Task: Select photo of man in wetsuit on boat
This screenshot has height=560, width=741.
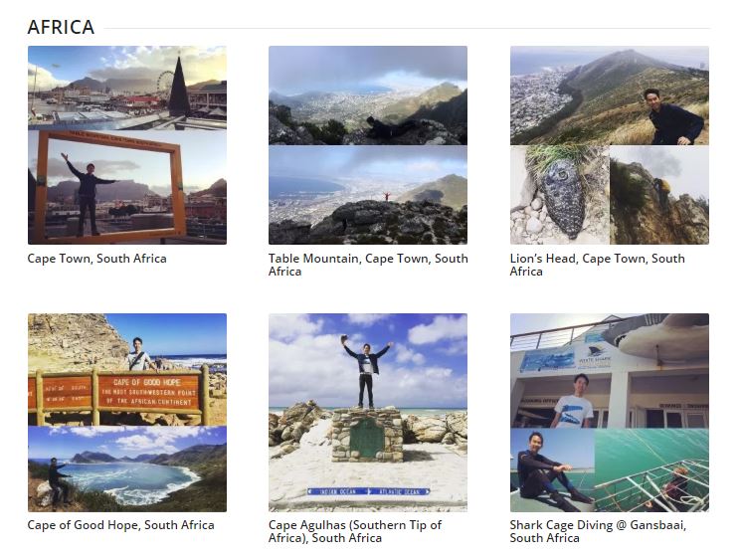Action: pos(552,469)
